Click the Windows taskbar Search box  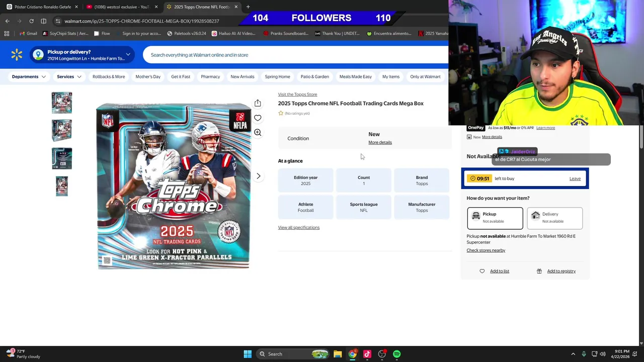tap(293, 354)
